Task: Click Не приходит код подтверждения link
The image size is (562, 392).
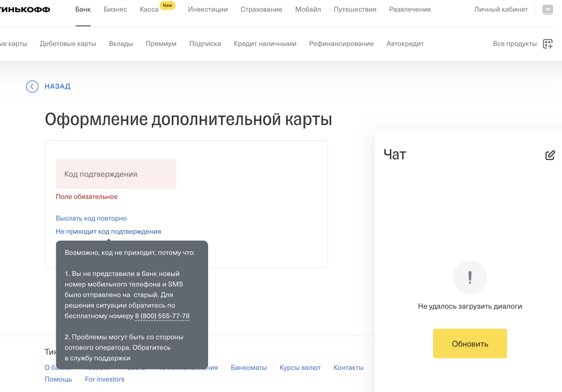Action: point(108,231)
